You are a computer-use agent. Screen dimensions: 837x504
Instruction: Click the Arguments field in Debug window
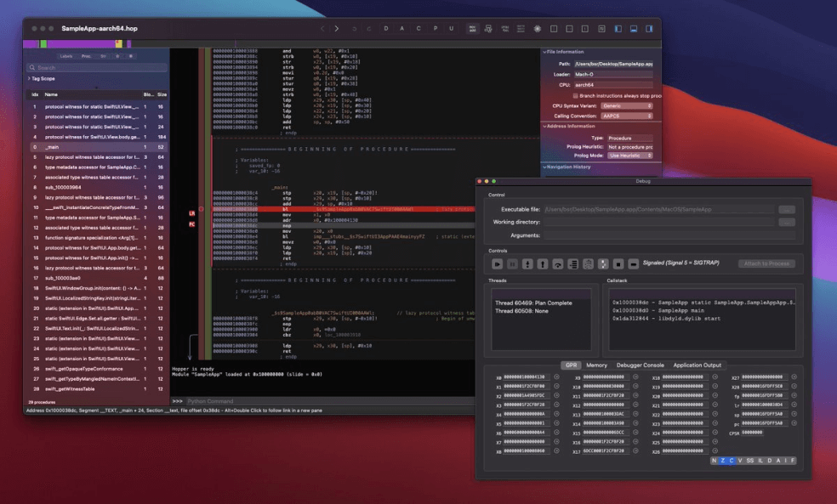point(669,235)
